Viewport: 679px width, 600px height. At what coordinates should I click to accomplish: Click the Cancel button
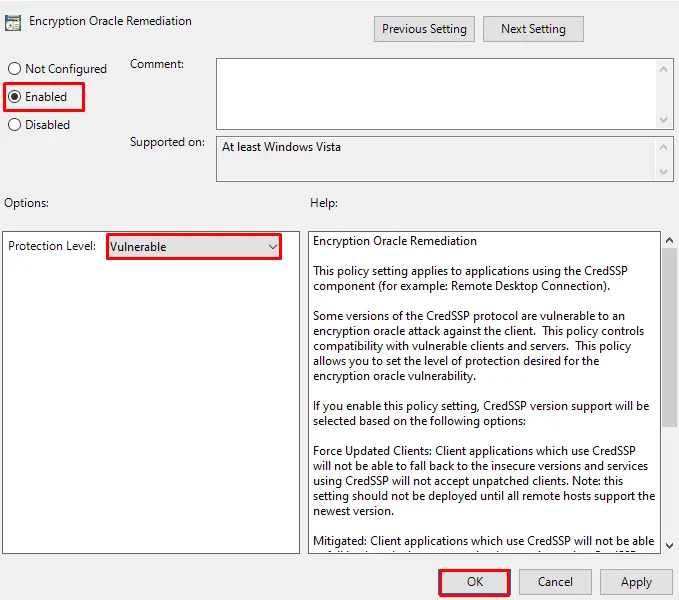pyautogui.click(x=555, y=582)
